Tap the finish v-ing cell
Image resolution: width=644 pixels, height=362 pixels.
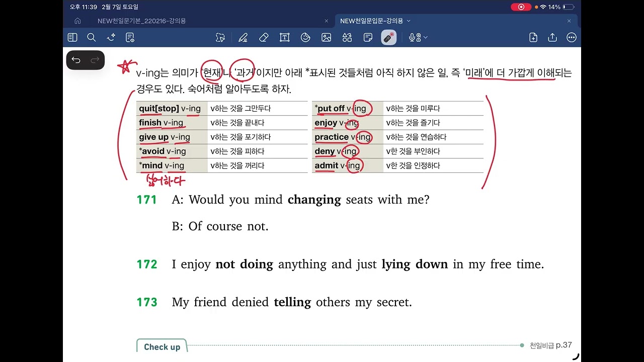point(172,123)
